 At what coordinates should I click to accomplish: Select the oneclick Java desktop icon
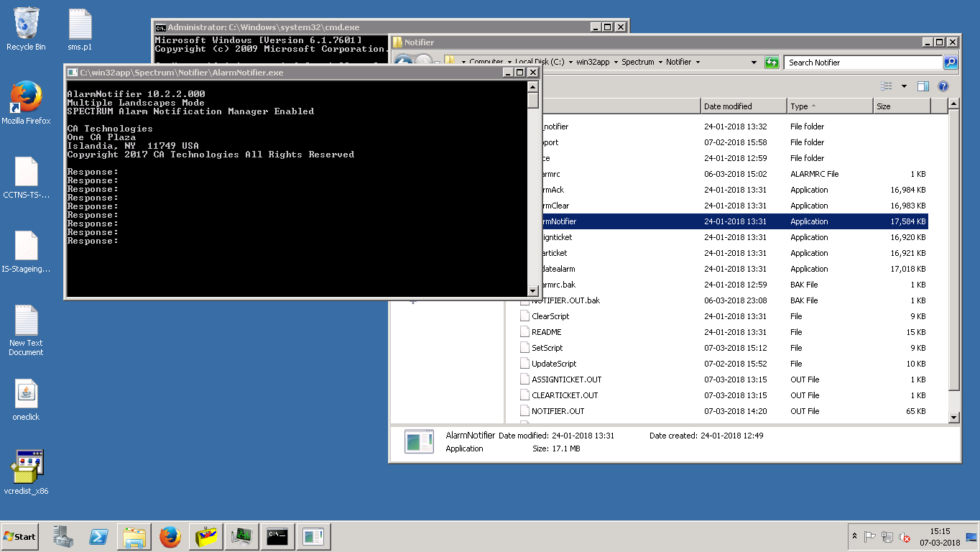click(26, 400)
